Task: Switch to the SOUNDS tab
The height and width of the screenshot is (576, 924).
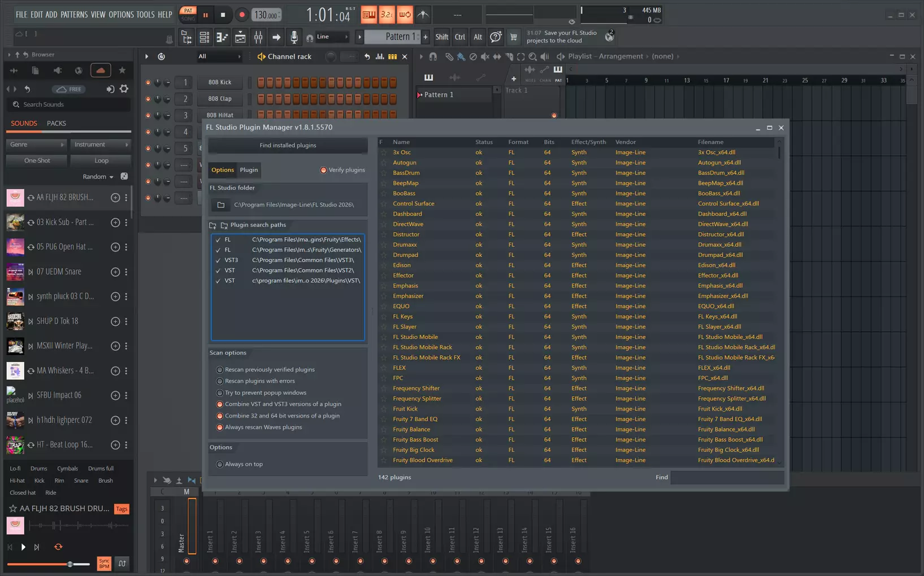Action: 24,123
